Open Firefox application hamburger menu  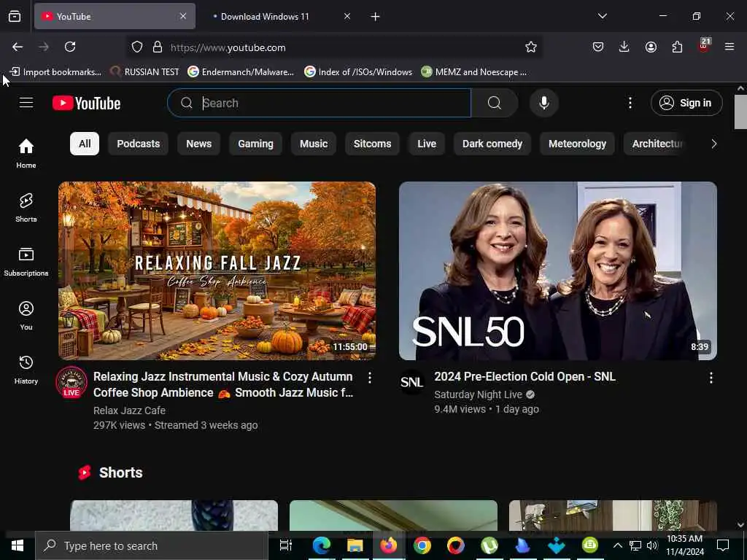point(729,47)
